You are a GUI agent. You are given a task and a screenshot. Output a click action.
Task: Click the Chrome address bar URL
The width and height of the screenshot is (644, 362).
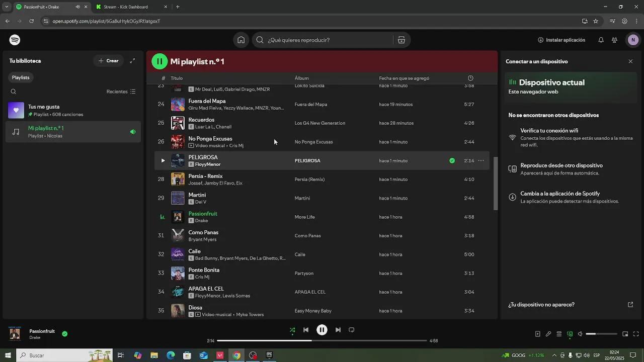(106, 21)
